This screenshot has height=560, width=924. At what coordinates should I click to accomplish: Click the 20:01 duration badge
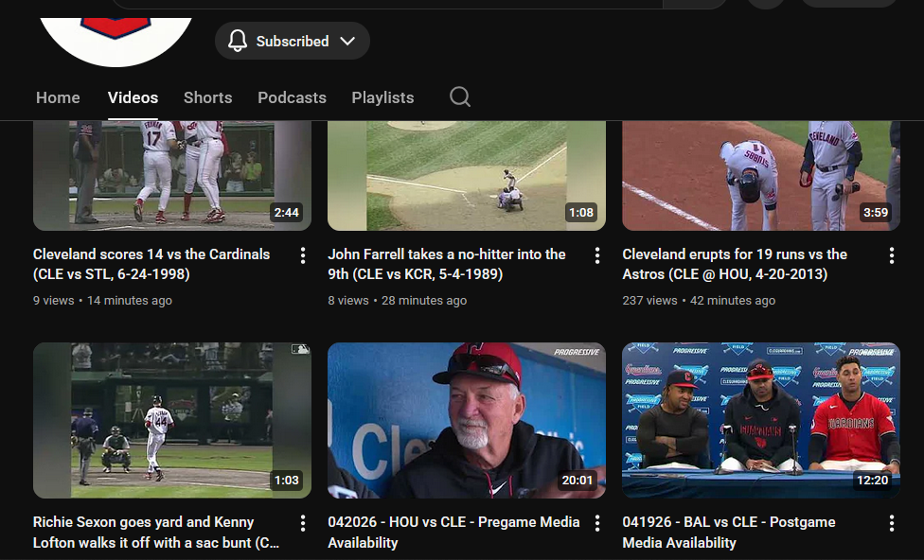[x=577, y=481]
